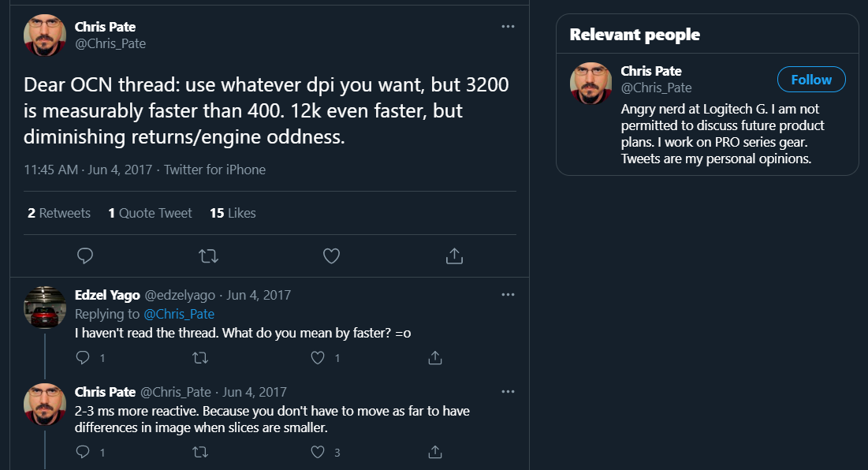The width and height of the screenshot is (868, 470).
Task: Open the @Chris_Pate mention in Edzel's reply
Action: (178, 314)
